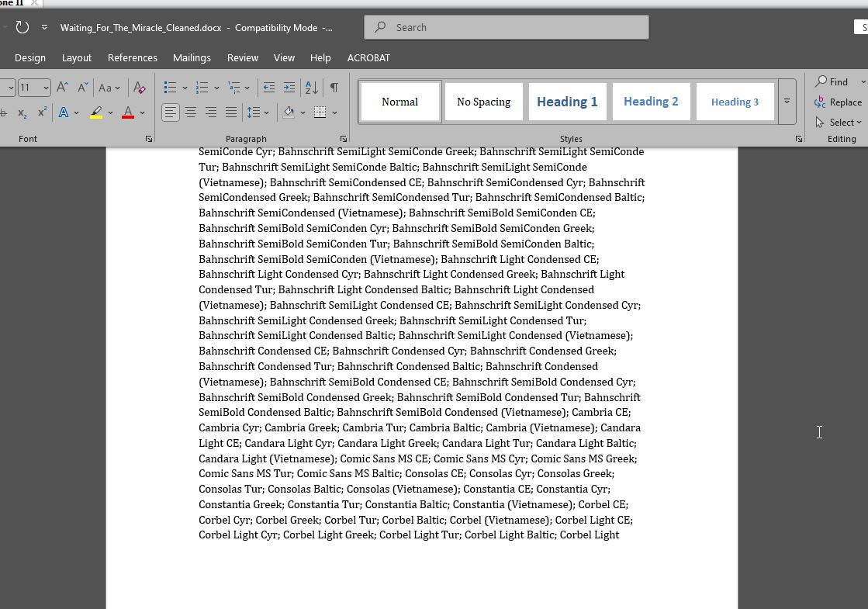Click the Numbering list icon
Image resolution: width=868 pixels, height=609 pixels.
pyautogui.click(x=202, y=88)
